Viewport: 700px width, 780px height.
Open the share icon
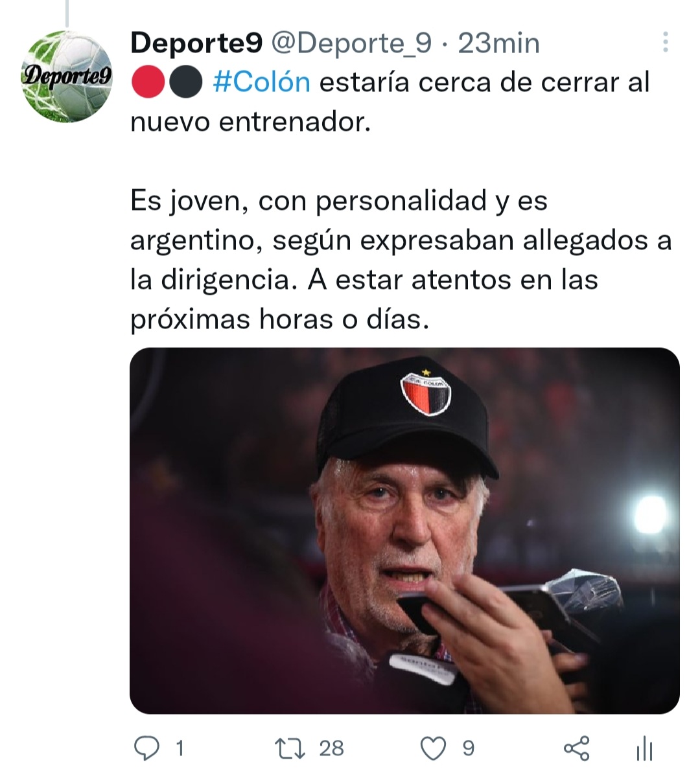[576, 748]
